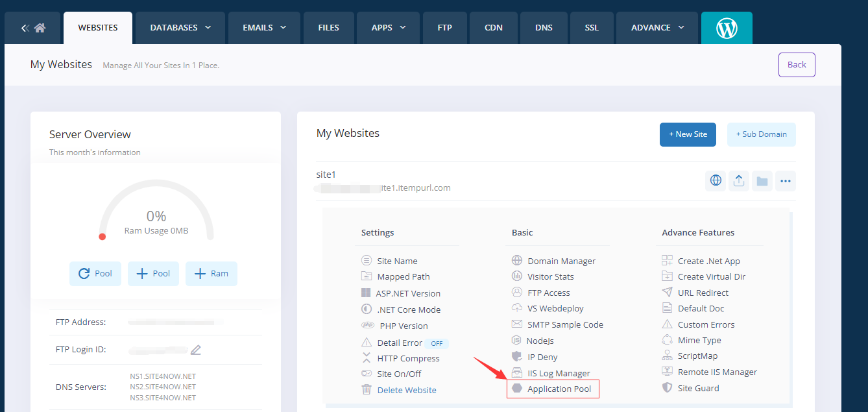Click the + New Site button
868x412 pixels.
[x=688, y=134]
